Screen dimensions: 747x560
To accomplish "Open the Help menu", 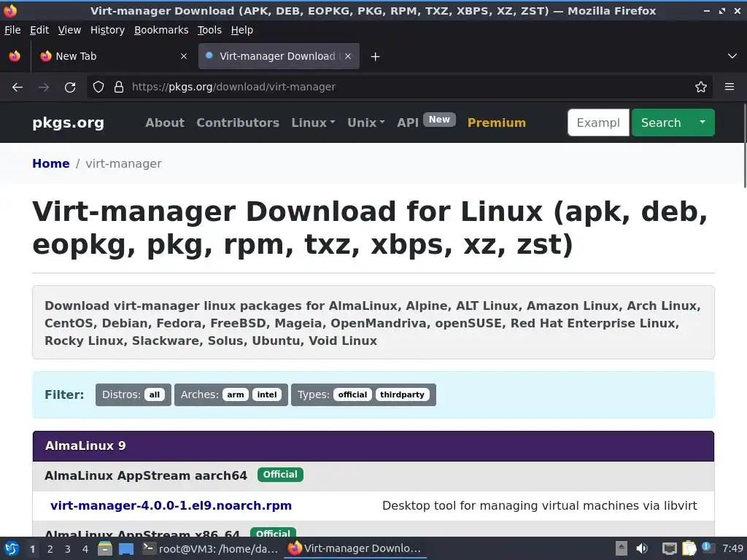I will point(242,30).
